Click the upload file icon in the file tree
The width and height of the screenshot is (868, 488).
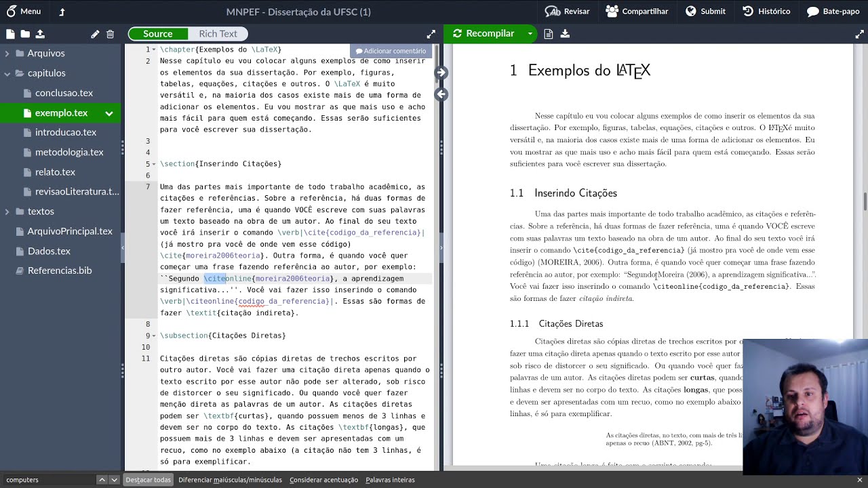coord(40,34)
